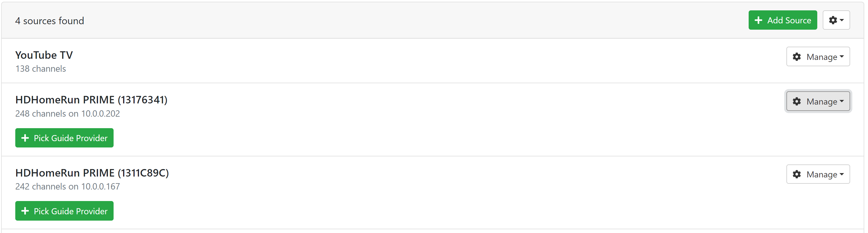Select the HDHomeRun PRIME (1311C89C) title

pyautogui.click(x=92, y=173)
